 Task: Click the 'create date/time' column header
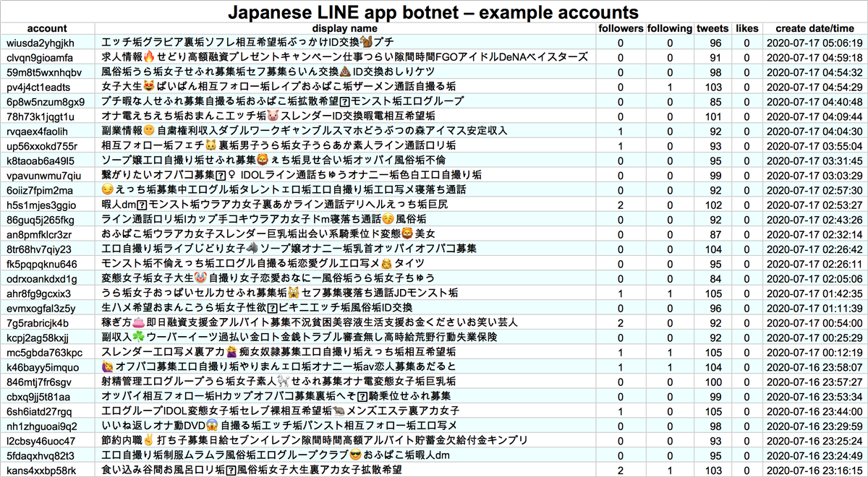click(814, 28)
